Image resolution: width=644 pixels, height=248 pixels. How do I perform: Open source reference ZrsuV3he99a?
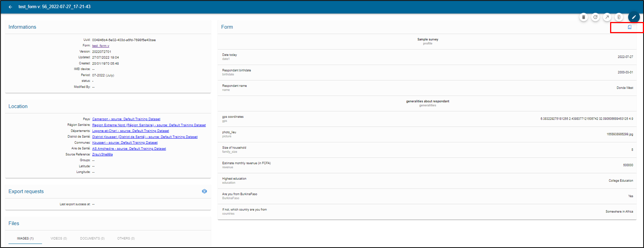coord(102,154)
